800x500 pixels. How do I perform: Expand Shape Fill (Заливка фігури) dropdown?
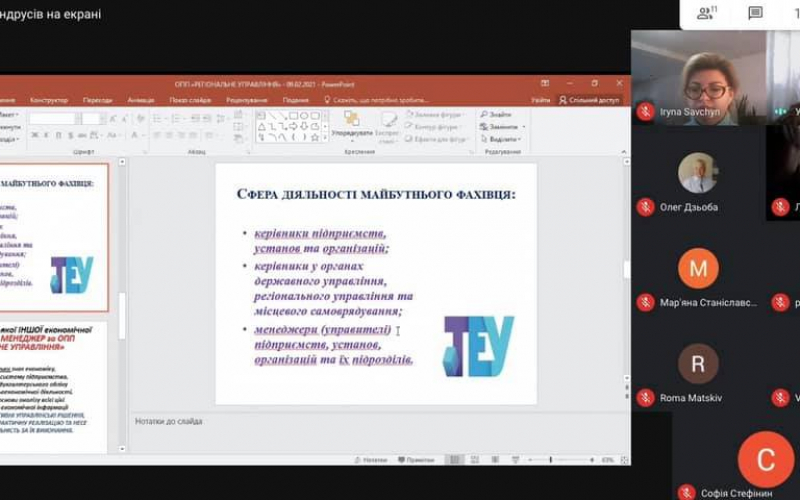click(437, 115)
